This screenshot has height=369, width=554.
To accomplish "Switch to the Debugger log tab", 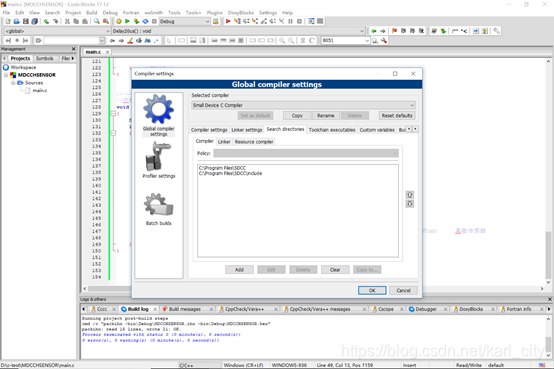I will (x=426, y=309).
